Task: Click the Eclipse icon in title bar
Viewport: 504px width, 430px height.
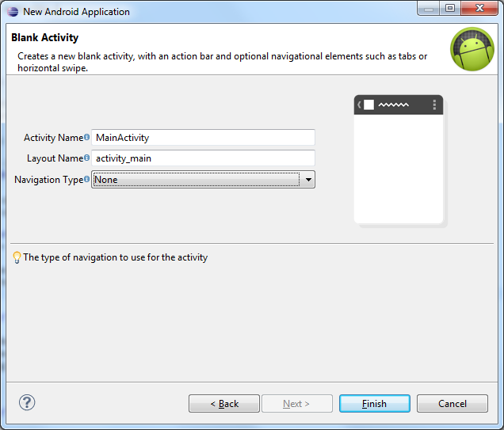Action: pos(13,12)
